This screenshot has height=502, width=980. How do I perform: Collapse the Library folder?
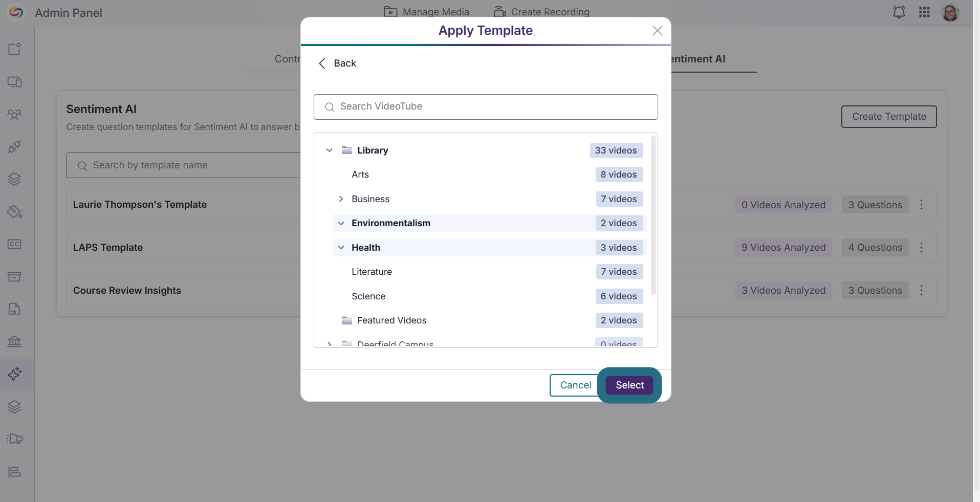point(330,150)
